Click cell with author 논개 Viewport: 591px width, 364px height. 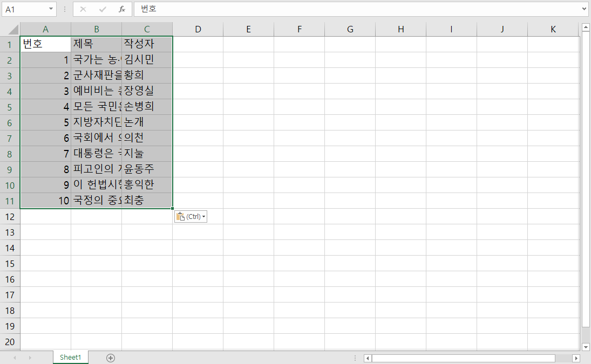click(147, 123)
